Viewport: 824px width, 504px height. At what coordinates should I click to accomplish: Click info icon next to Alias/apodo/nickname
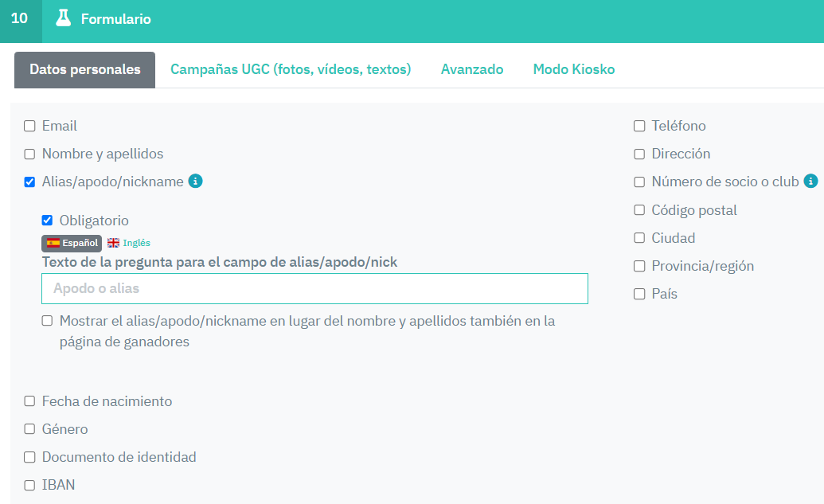click(x=195, y=182)
